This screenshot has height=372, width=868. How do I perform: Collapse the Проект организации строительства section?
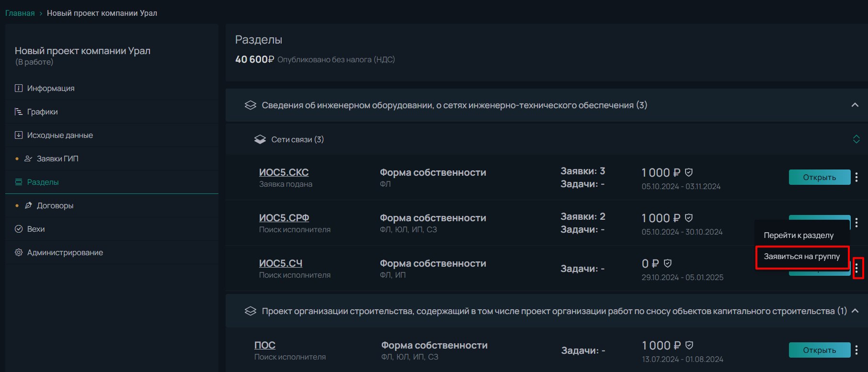point(855,311)
